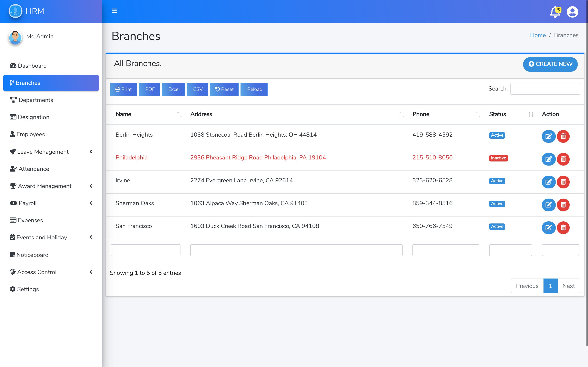The width and height of the screenshot is (588, 367).
Task: Edit the Berlin Heights branch
Action: 548,136
